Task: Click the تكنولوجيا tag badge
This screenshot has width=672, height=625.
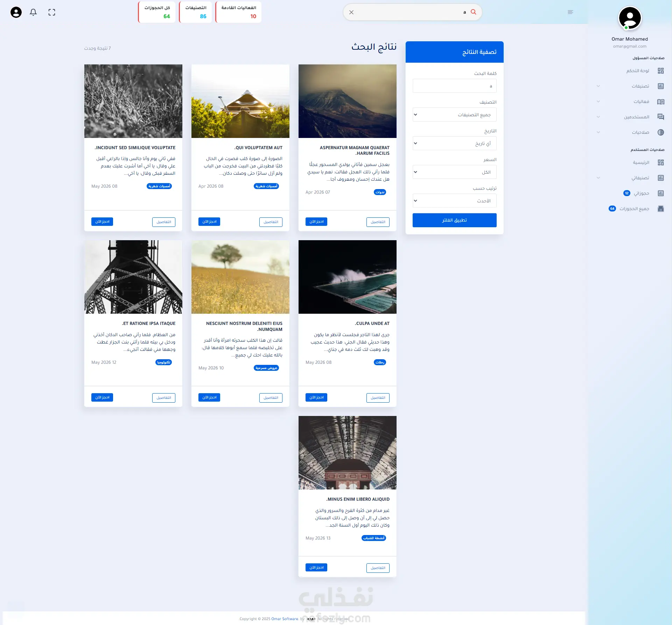Action: point(163,362)
